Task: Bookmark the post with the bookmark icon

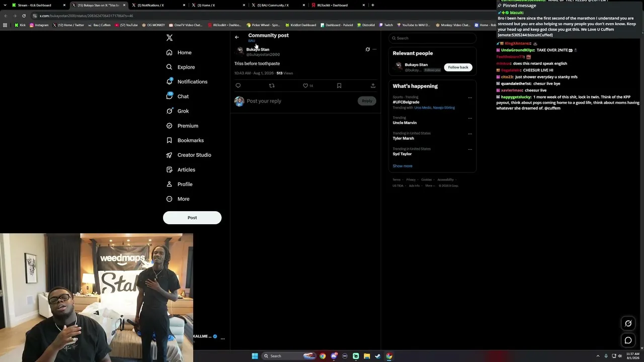Action: tap(339, 85)
